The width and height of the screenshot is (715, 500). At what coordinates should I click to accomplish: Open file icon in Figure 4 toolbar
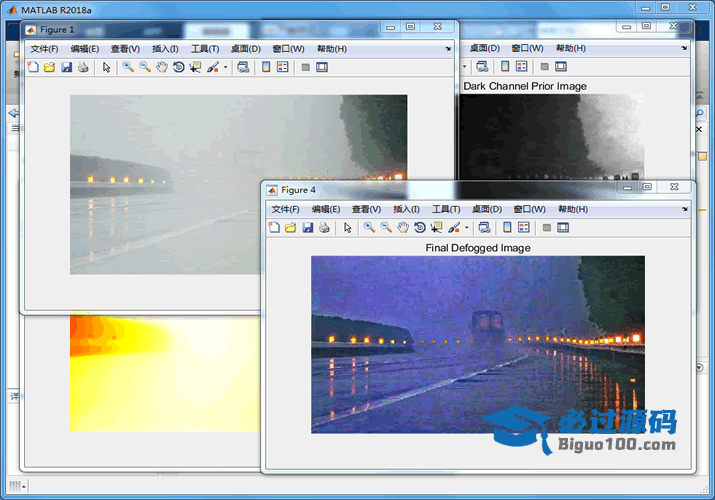[x=290, y=228]
